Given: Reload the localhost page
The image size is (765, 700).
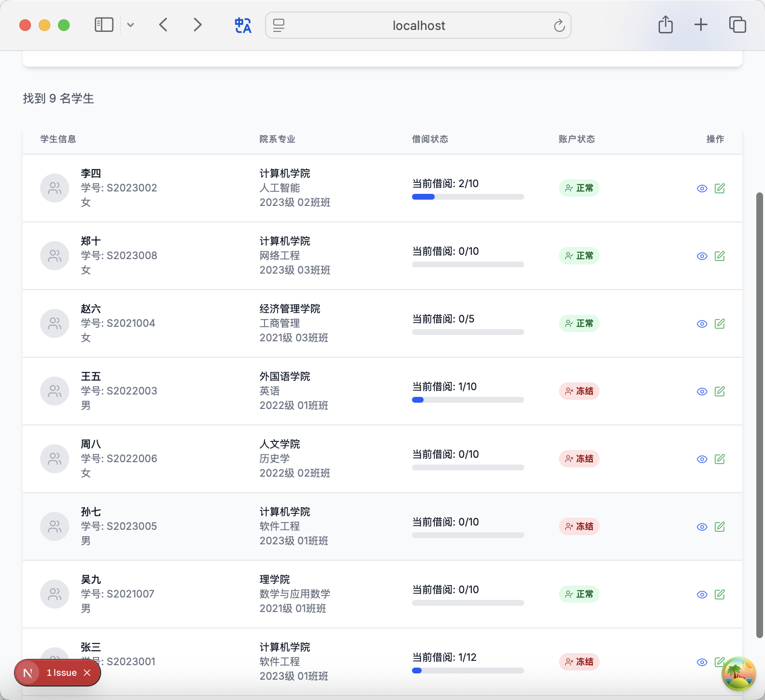Looking at the screenshot, I should [x=559, y=26].
